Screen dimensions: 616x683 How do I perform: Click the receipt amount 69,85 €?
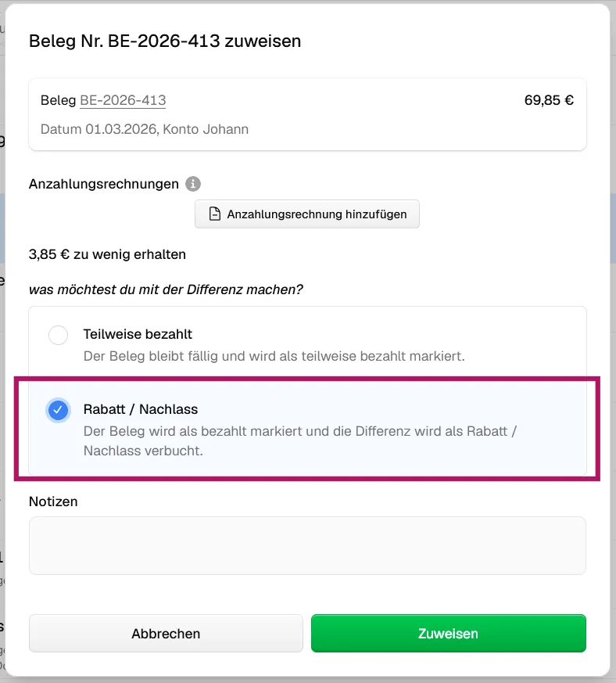coord(549,100)
